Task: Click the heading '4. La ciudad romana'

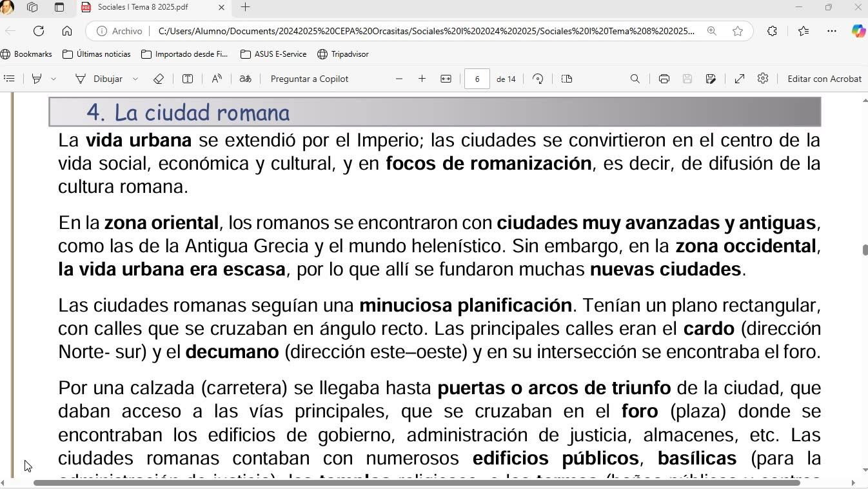Action: tap(188, 112)
